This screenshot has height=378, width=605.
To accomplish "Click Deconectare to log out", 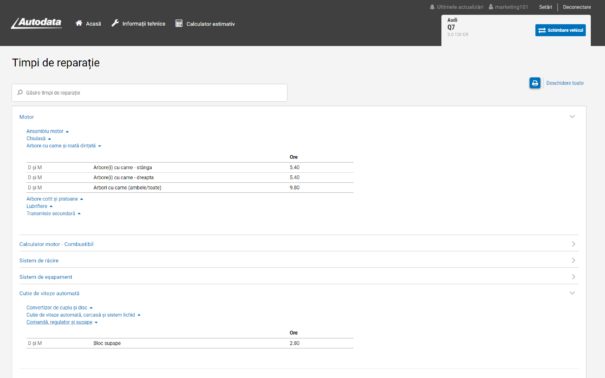I will pyautogui.click(x=576, y=7).
